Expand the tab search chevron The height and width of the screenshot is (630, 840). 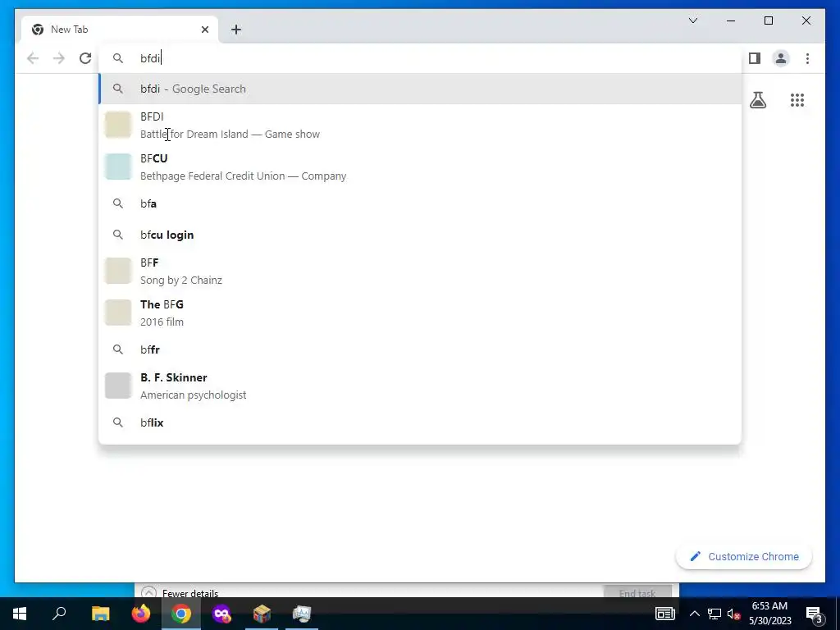tap(692, 21)
